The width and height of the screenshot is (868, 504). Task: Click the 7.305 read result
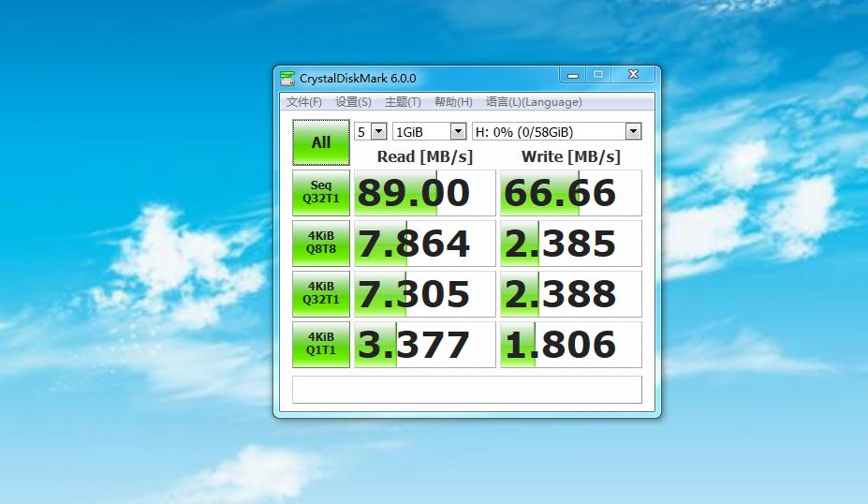click(x=424, y=294)
